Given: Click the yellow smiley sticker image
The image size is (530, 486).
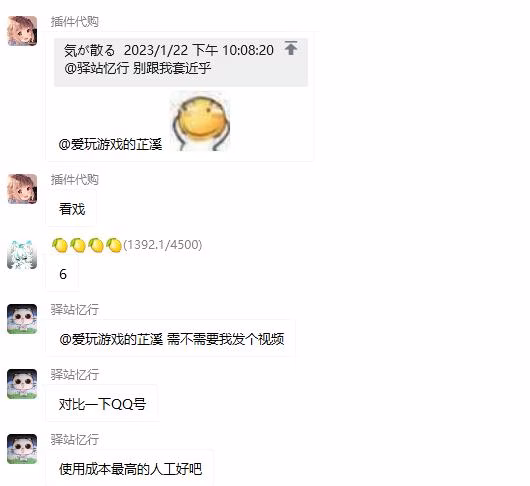Looking at the screenshot, I should (201, 122).
